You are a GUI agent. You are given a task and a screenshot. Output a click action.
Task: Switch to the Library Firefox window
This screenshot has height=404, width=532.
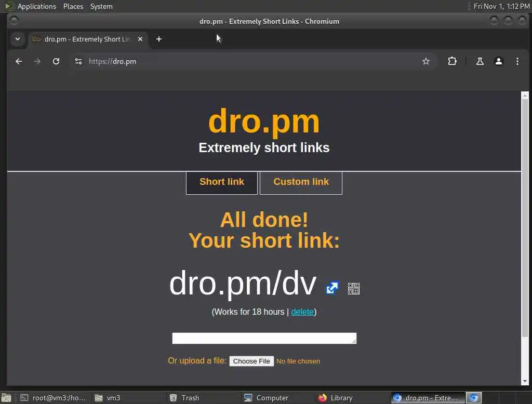point(336,398)
